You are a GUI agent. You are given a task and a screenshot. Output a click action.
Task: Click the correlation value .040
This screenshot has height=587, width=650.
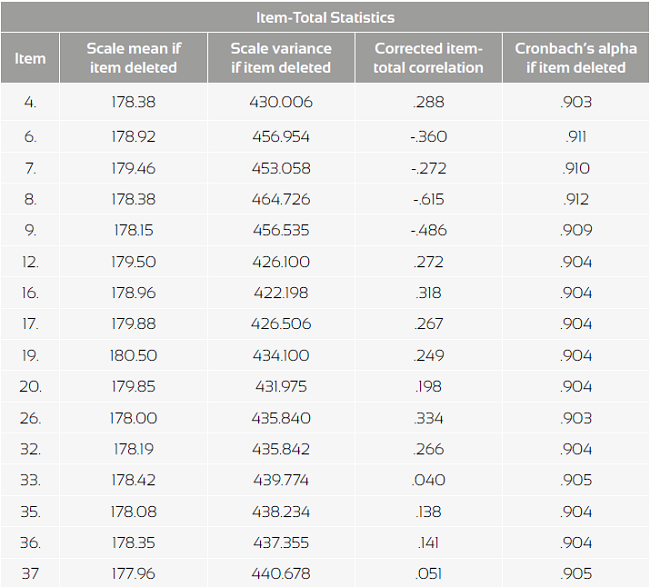click(429, 480)
